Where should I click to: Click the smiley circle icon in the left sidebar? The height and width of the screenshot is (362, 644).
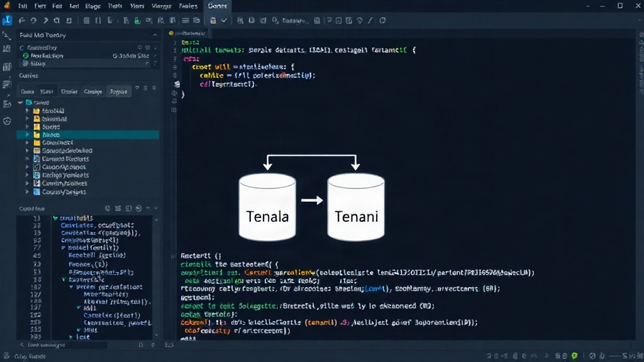[x=7, y=121]
